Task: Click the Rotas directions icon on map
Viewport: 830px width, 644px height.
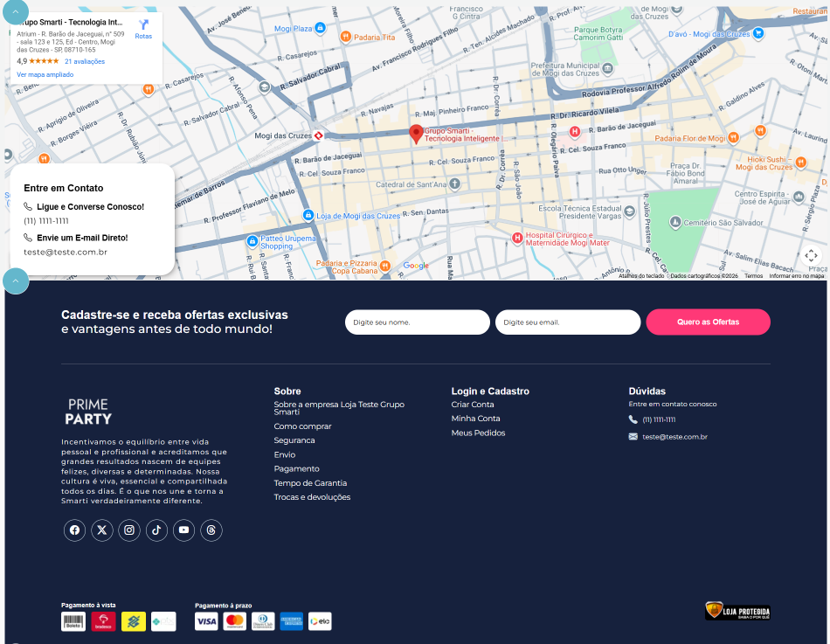Action: click(x=143, y=26)
